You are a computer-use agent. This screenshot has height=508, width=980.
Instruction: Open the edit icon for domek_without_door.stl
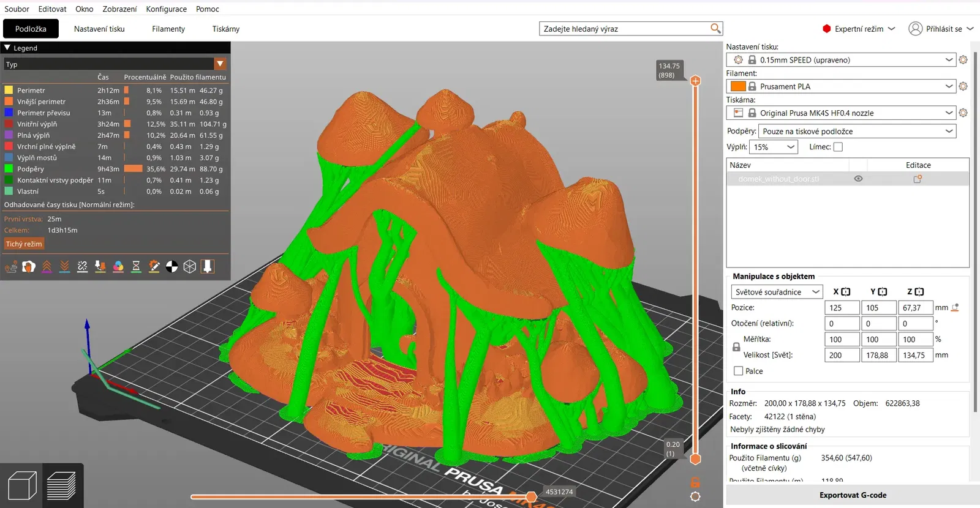pyautogui.click(x=918, y=179)
